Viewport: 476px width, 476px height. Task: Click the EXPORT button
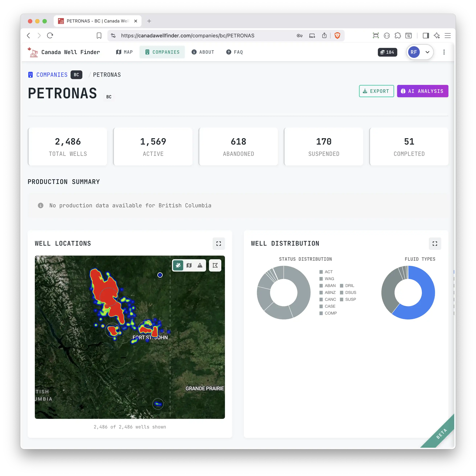pyautogui.click(x=376, y=91)
